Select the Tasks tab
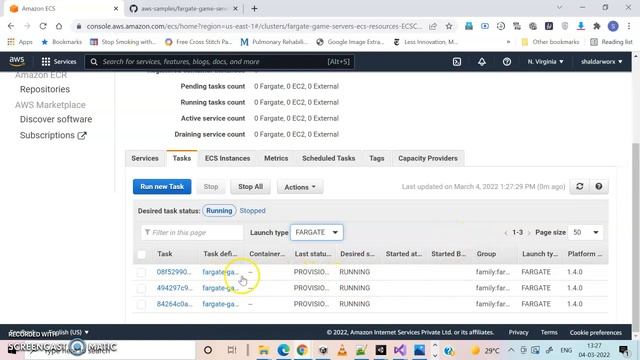The image size is (640, 360). click(182, 158)
